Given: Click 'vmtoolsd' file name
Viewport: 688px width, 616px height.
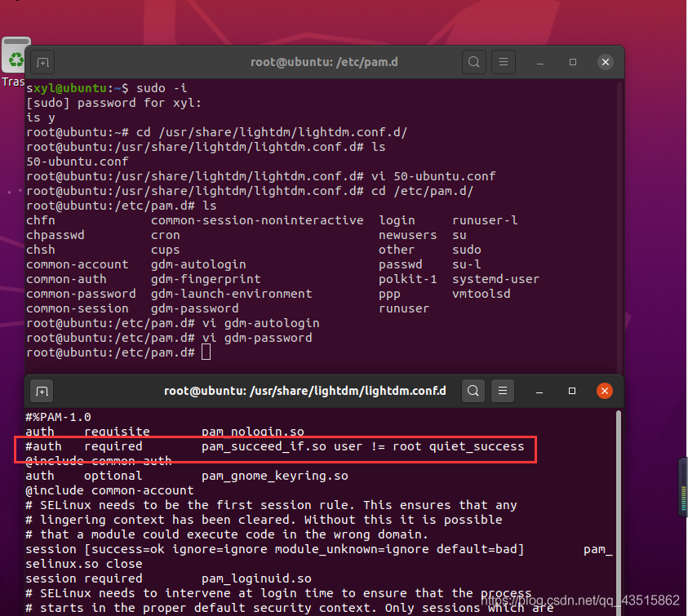Looking at the screenshot, I should [482, 294].
